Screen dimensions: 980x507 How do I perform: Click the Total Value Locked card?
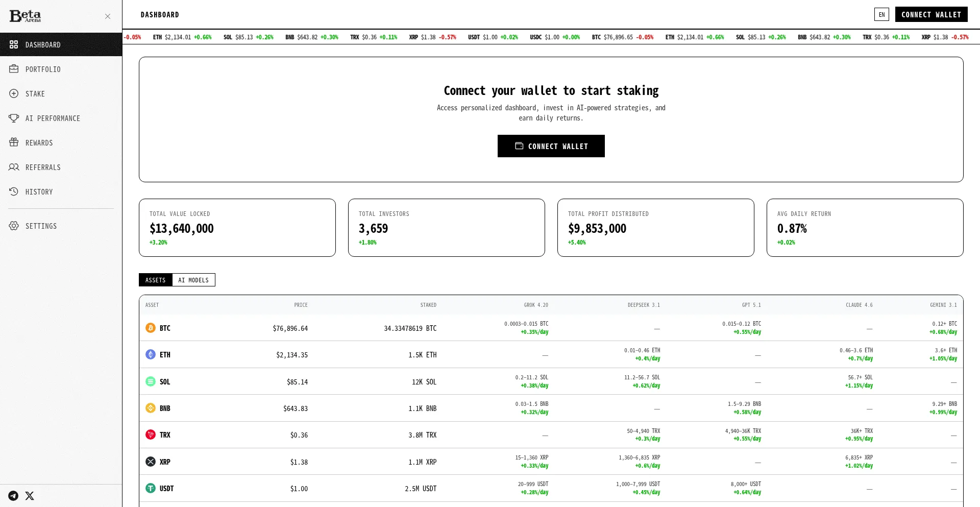click(237, 228)
